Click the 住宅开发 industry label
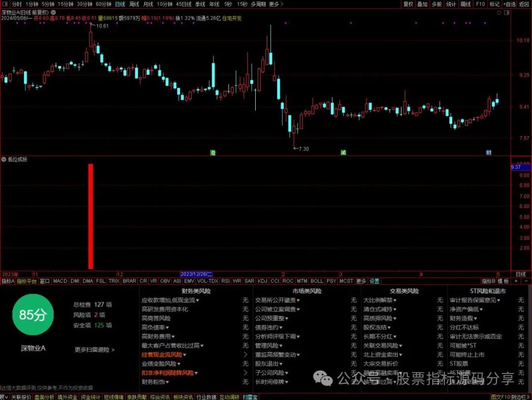The image size is (532, 400). [x=232, y=18]
